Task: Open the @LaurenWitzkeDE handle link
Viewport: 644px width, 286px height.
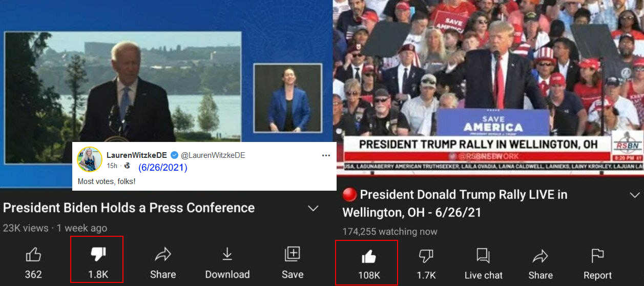Action: (213, 155)
